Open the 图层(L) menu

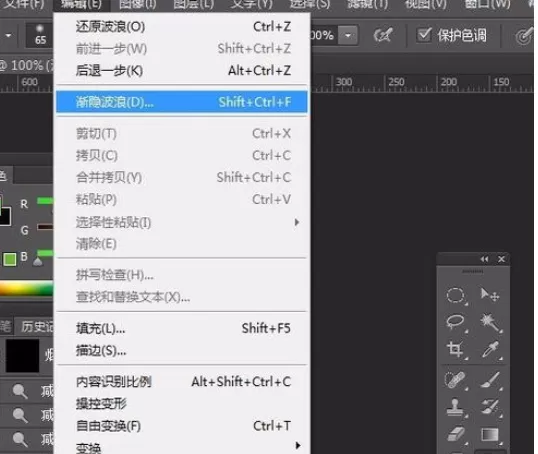(194, 4)
